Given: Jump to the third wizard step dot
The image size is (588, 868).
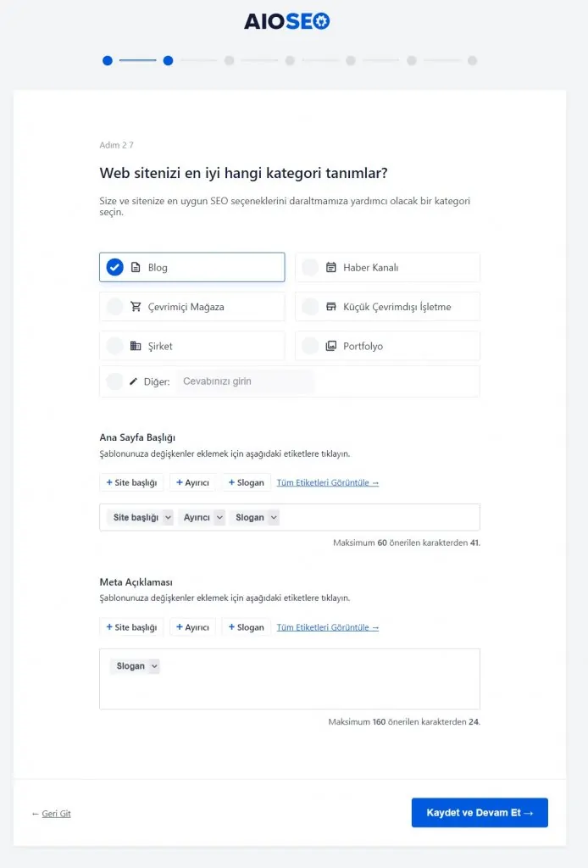Looking at the screenshot, I should click(x=229, y=60).
